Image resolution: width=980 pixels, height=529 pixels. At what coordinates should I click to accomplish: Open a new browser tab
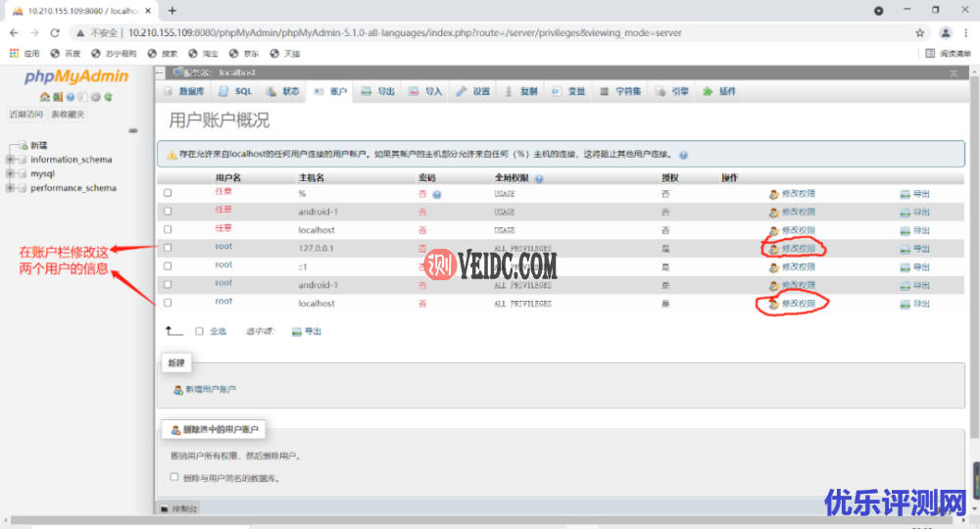click(x=171, y=11)
